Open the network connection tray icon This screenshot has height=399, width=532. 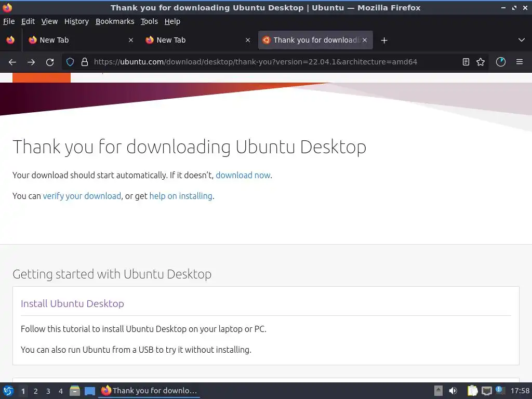(x=486, y=391)
